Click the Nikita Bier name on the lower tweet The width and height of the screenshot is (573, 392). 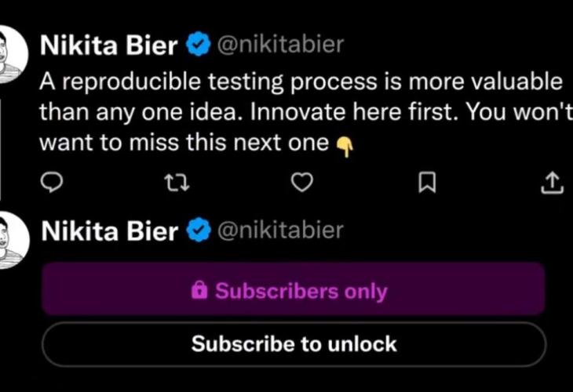(110, 230)
